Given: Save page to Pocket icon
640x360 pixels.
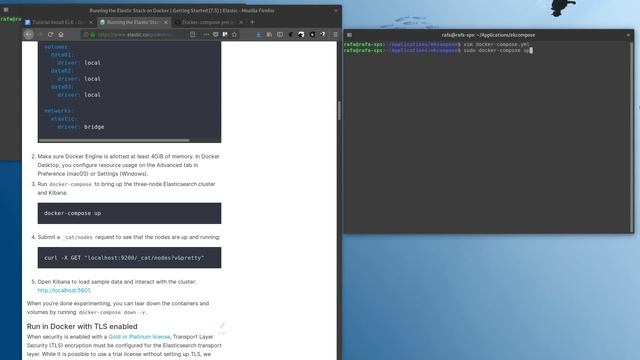Looking at the screenshot, I should 216,35.
